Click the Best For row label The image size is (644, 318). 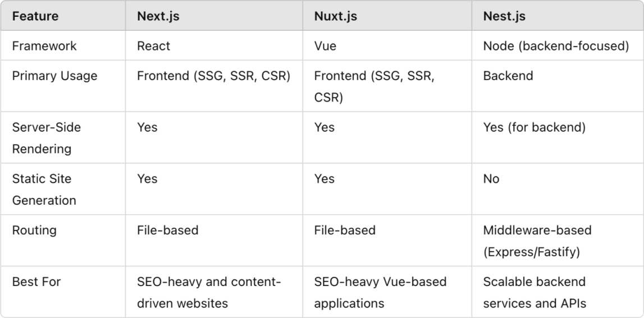[36, 282]
